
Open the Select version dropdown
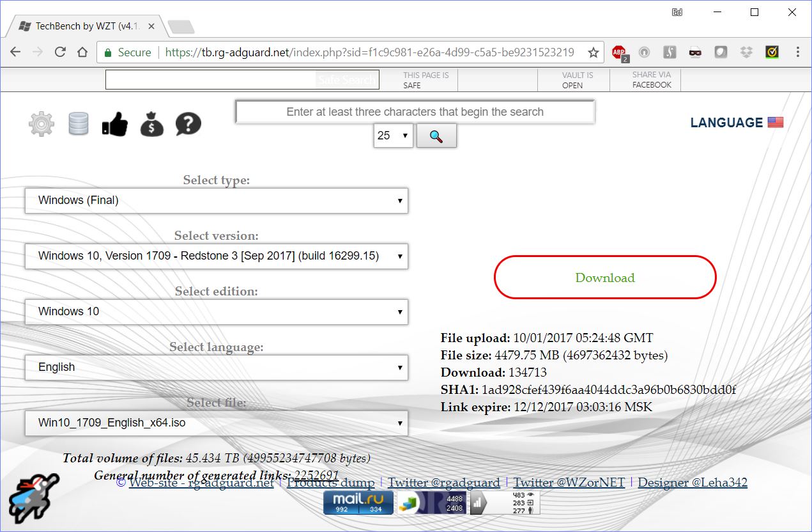pyautogui.click(x=217, y=256)
